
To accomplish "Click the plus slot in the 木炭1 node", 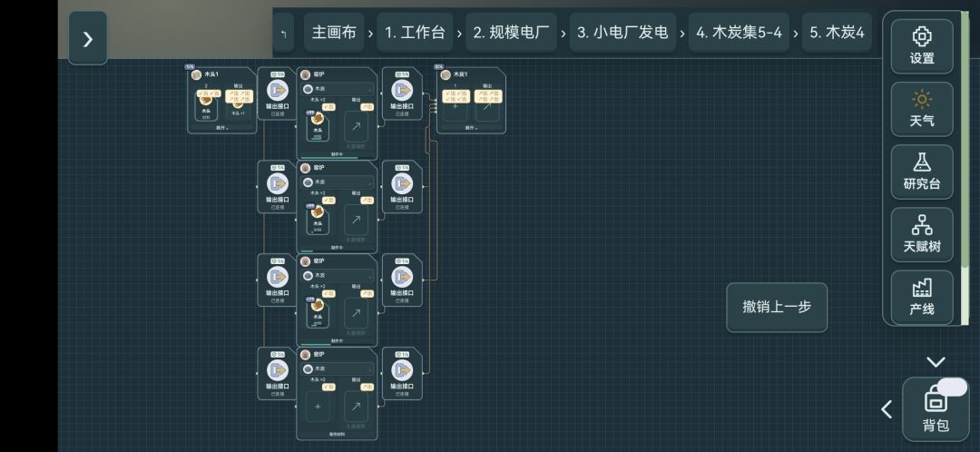I will [455, 107].
